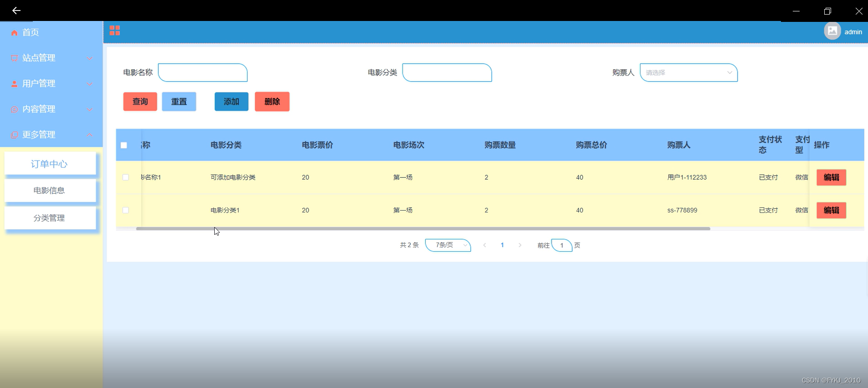Select the 分类管理 submenu item
The width and height of the screenshot is (868, 388).
coord(50,218)
